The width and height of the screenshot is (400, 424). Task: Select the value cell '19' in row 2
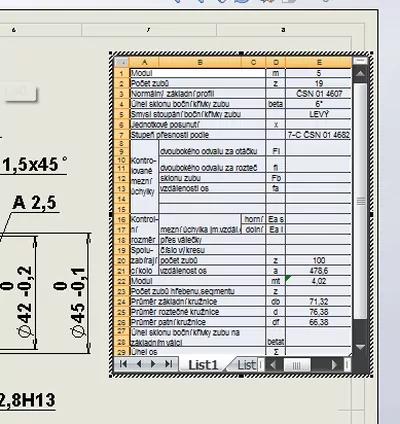[x=319, y=83]
